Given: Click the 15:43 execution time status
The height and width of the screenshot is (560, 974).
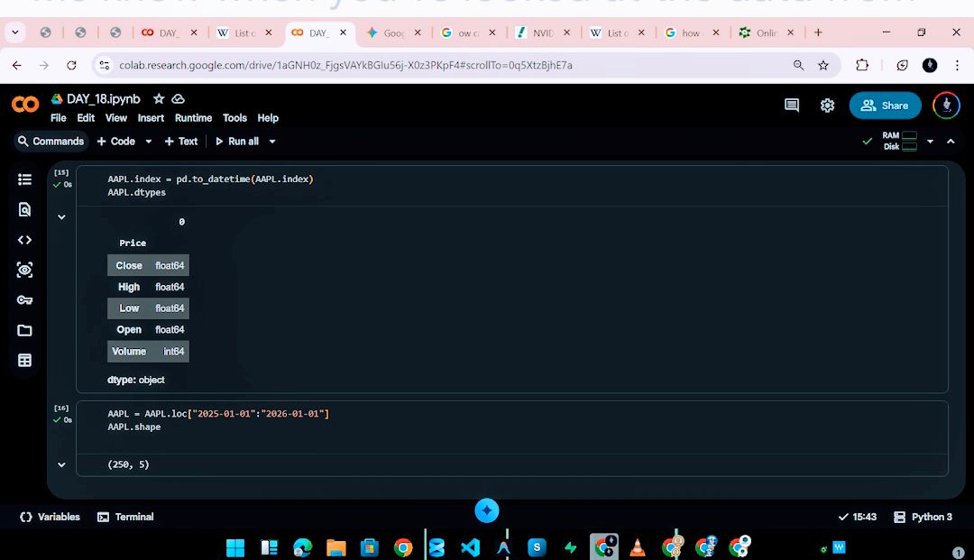Looking at the screenshot, I should [858, 517].
